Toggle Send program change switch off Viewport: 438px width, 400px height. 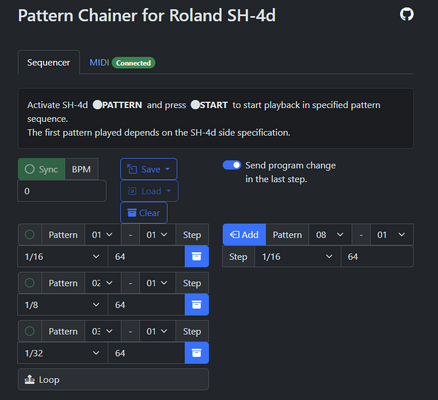click(232, 165)
